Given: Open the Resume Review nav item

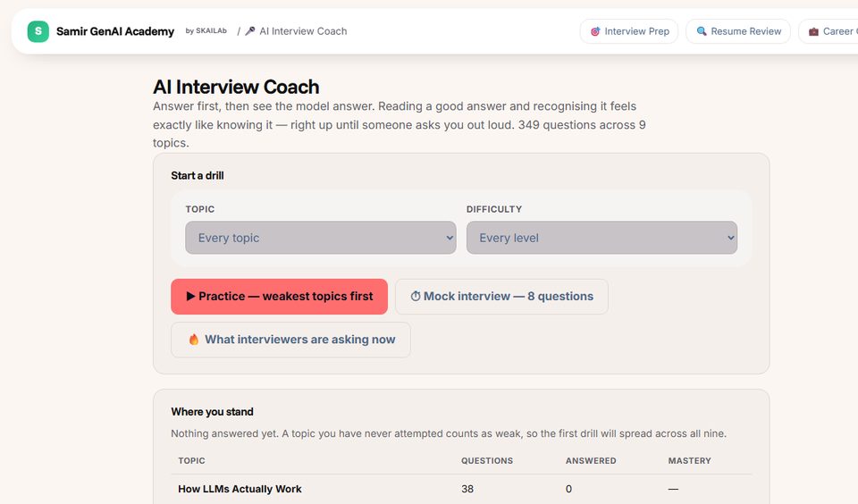Looking at the screenshot, I should [x=737, y=31].
